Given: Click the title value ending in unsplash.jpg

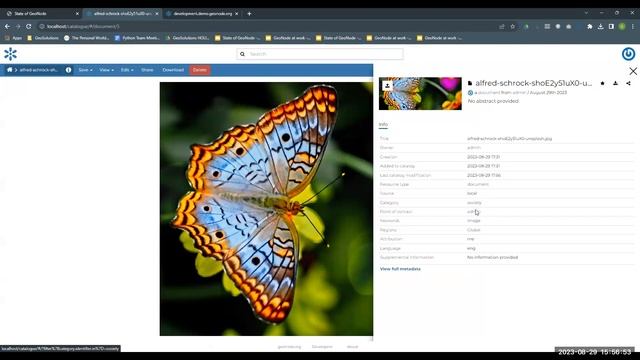Looking at the screenshot, I should (509, 139).
